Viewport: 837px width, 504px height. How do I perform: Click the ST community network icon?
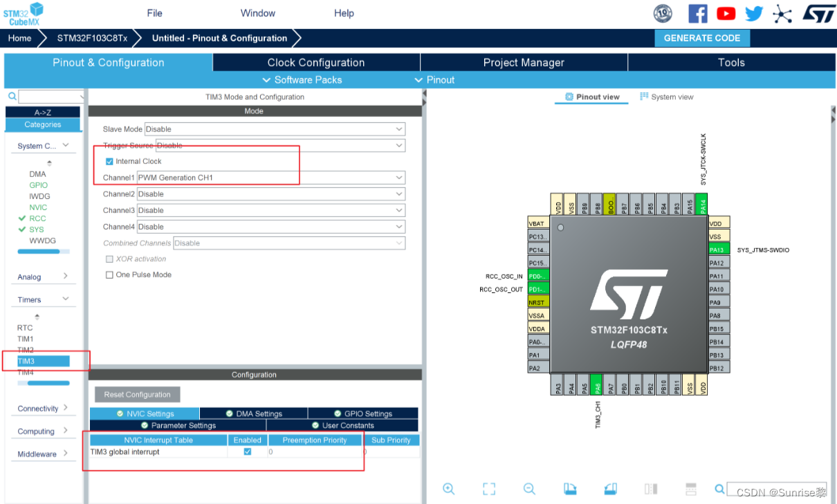782,13
